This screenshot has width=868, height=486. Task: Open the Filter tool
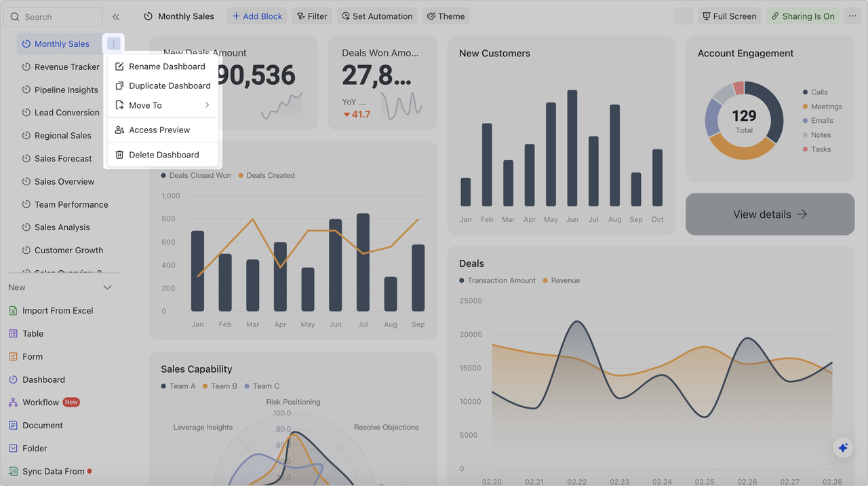point(312,16)
